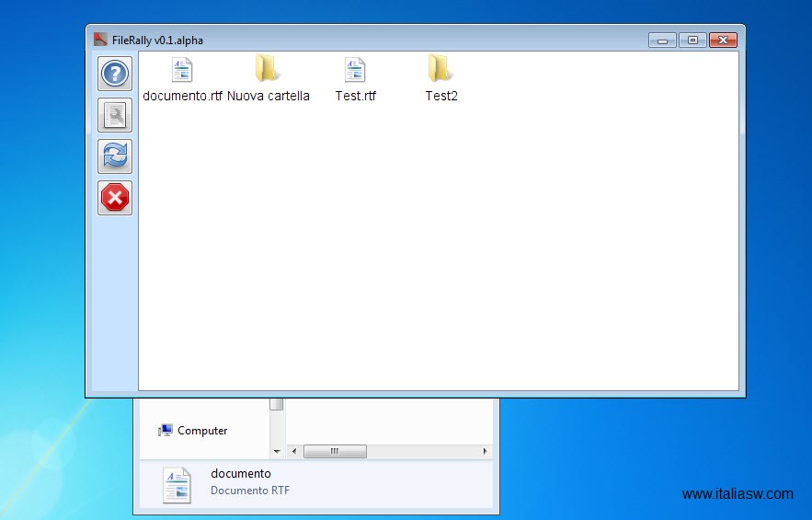This screenshot has height=520, width=812.
Task: Minimize the FileRally window
Action: [x=662, y=40]
